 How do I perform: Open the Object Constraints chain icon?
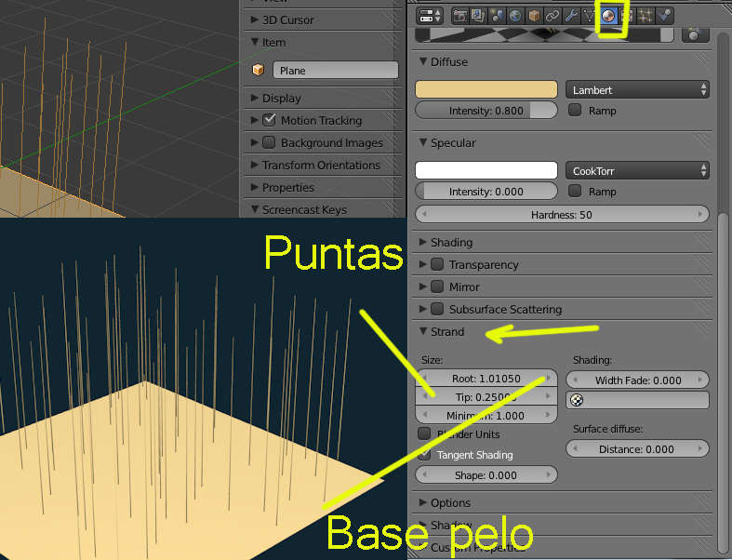click(552, 17)
